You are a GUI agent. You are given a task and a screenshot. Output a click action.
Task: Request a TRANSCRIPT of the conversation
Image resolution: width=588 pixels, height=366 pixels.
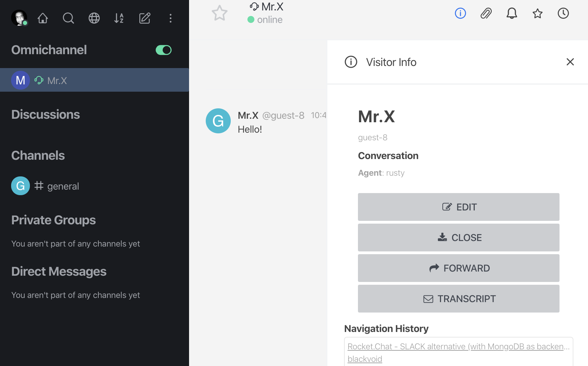pyautogui.click(x=458, y=299)
